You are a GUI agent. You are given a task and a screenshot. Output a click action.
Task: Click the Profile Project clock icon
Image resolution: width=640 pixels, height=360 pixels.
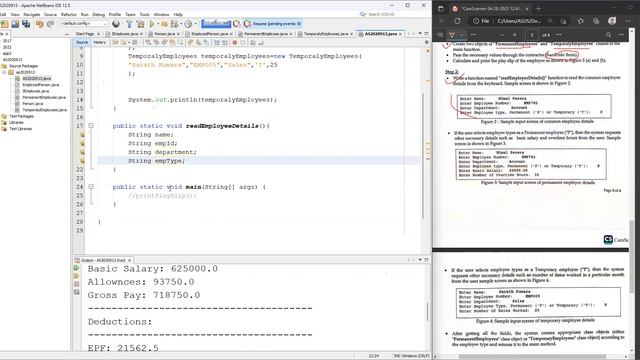click(188, 24)
